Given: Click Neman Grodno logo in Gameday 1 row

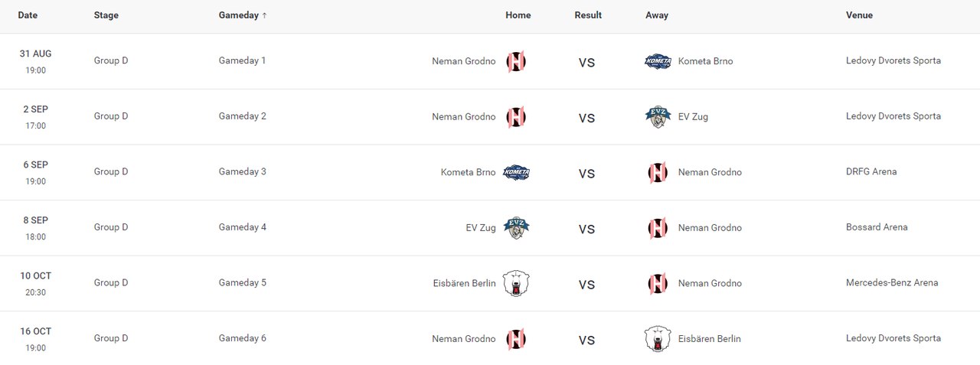Looking at the screenshot, I should pyautogui.click(x=516, y=62).
